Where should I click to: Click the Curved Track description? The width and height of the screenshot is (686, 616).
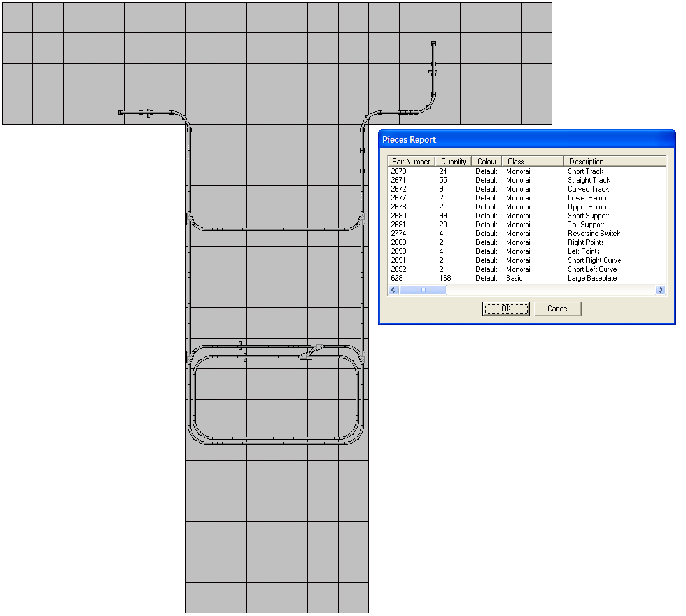tap(588, 189)
